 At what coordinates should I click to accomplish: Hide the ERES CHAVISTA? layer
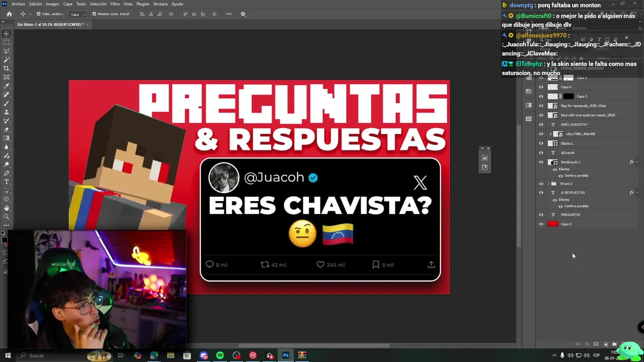(x=541, y=125)
